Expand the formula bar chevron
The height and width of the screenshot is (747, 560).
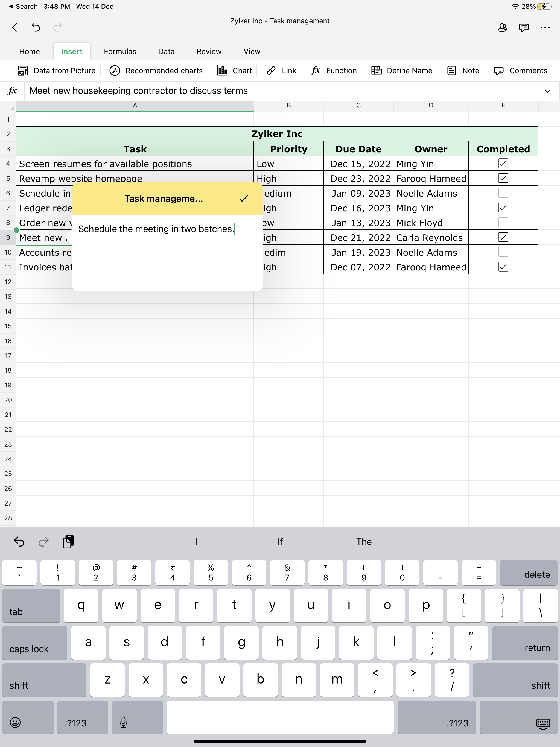tap(547, 91)
